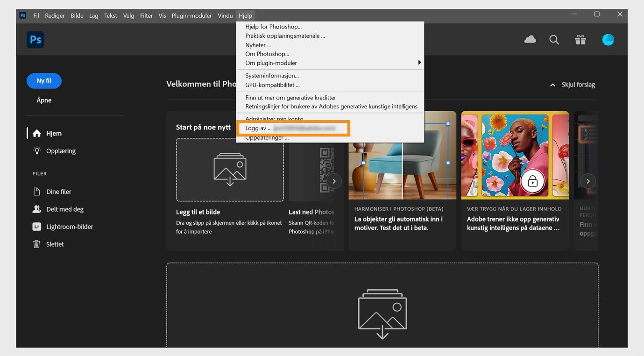Expand the Om plugin-moduler submenu arrow
The image size is (644, 356).
pyautogui.click(x=419, y=63)
